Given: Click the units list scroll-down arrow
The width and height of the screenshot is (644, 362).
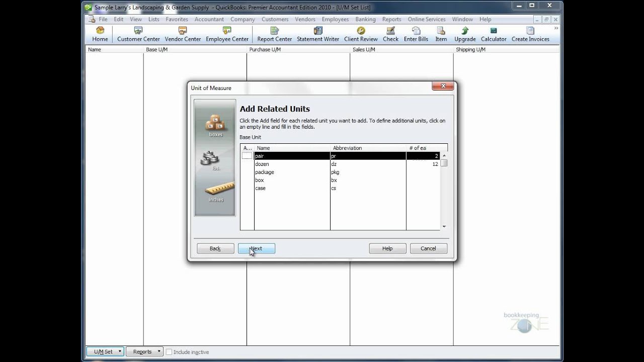Looking at the screenshot, I should (x=444, y=227).
